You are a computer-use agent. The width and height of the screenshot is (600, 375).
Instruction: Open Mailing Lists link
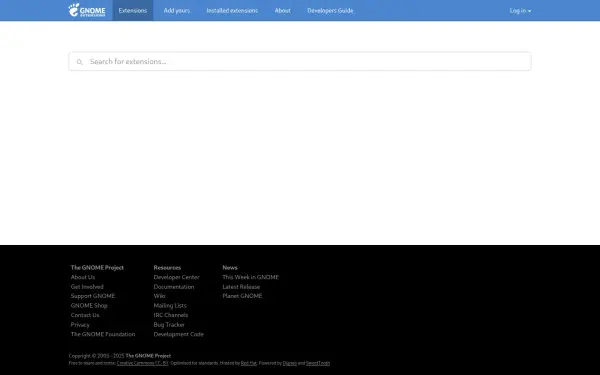[170, 305]
